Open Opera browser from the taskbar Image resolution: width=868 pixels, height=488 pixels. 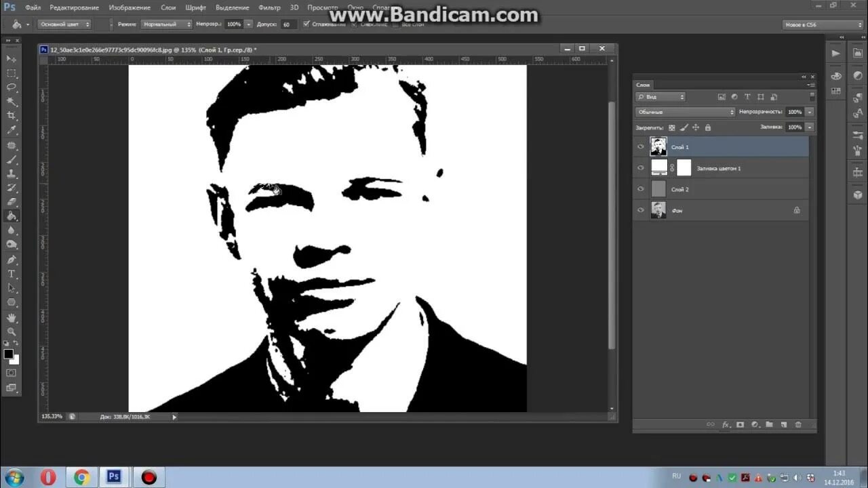click(x=48, y=477)
